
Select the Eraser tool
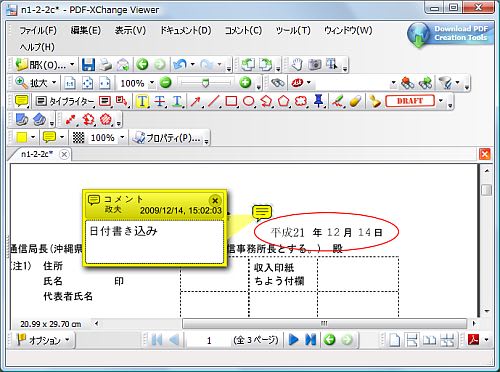[356, 101]
